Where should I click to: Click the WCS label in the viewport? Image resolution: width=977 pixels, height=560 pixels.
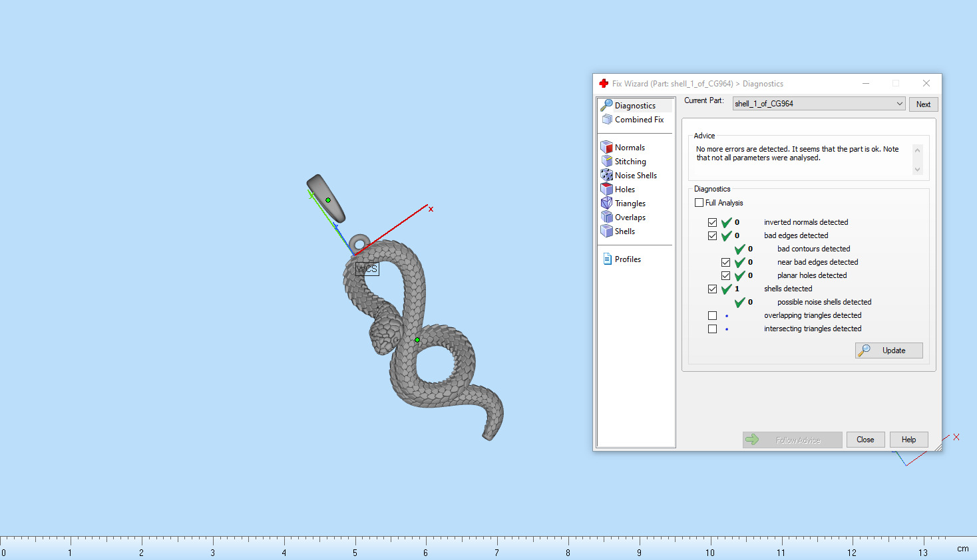tap(367, 269)
